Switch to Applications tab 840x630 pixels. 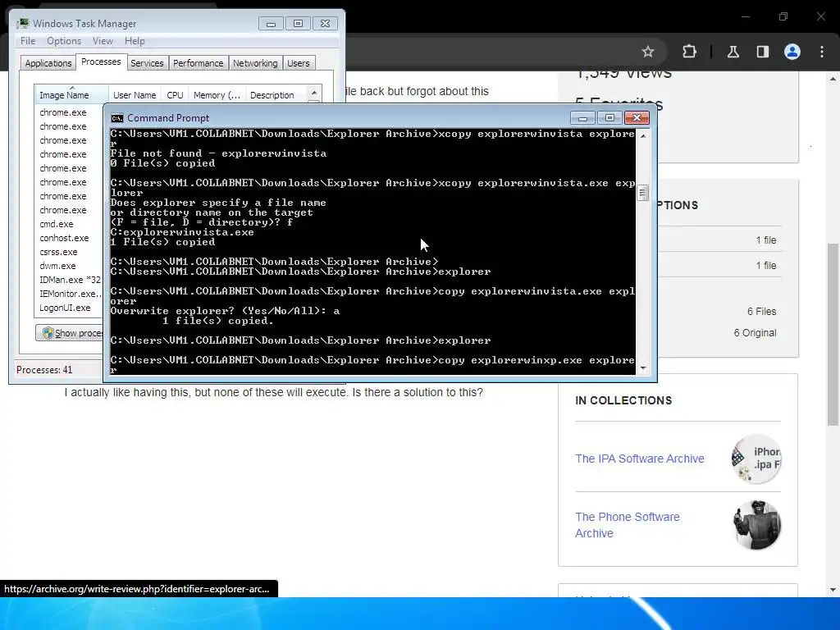[48, 63]
